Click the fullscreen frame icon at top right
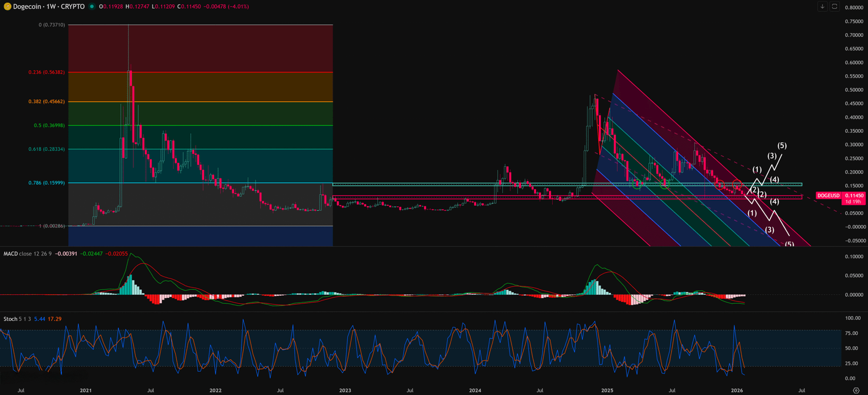 [x=834, y=7]
